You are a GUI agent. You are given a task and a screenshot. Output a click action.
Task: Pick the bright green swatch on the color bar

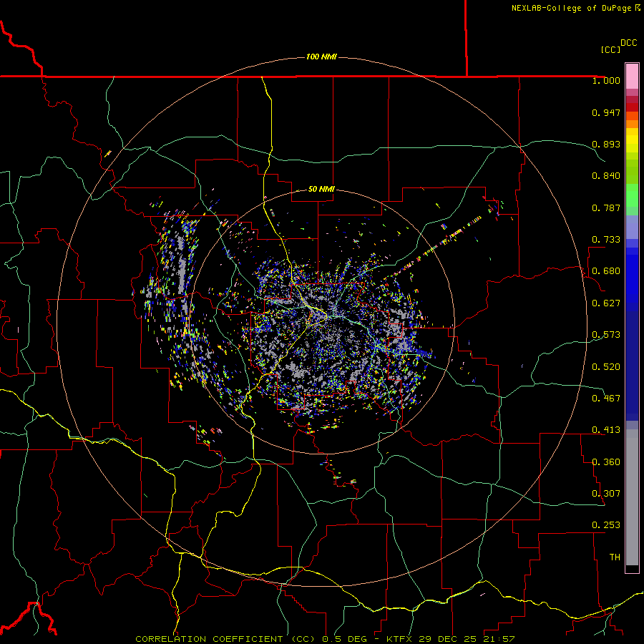point(632,195)
